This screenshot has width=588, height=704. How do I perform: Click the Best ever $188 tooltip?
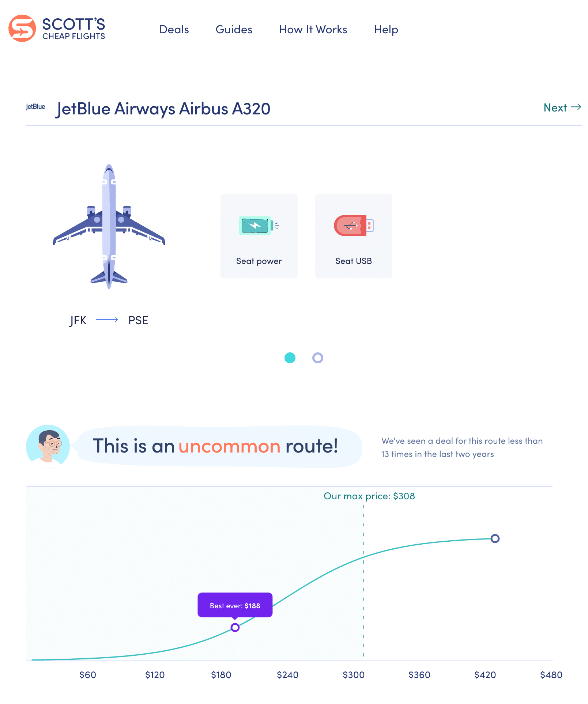235,605
